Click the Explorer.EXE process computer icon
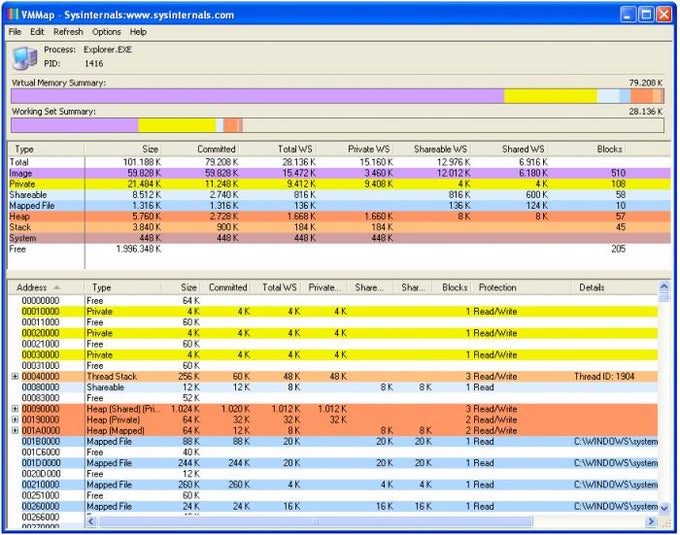The height and width of the screenshot is (535, 680). [x=24, y=58]
